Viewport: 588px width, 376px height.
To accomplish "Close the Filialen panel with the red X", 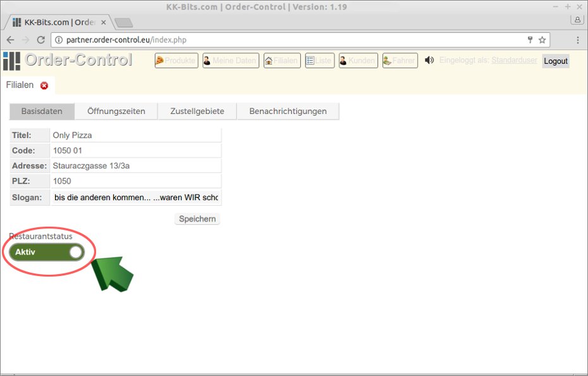I will pyautogui.click(x=44, y=85).
